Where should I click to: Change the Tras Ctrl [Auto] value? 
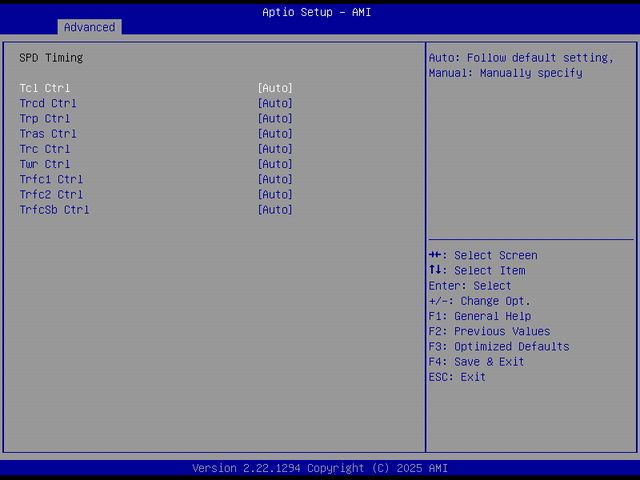(x=275, y=133)
